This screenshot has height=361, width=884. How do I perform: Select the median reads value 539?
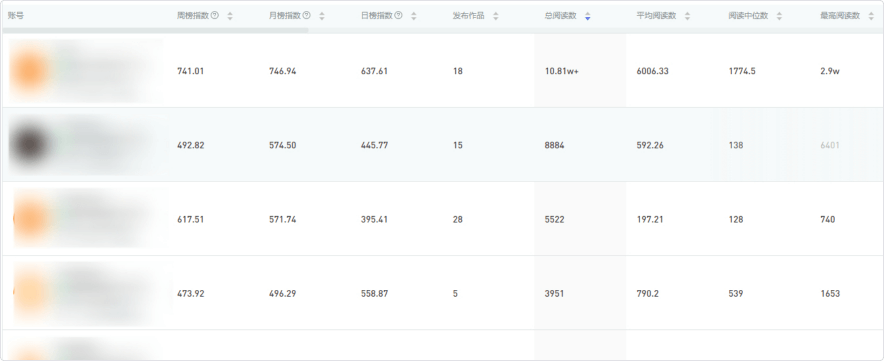click(x=736, y=293)
